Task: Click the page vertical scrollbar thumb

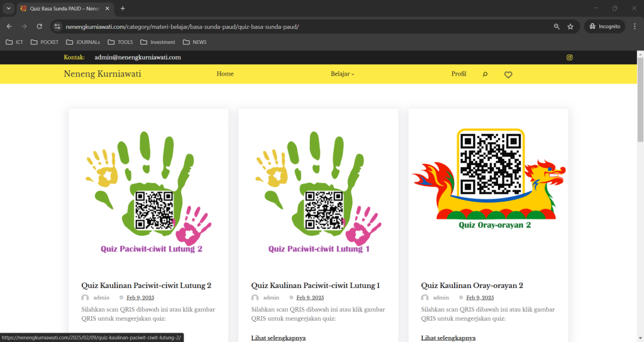Action: coord(640,100)
